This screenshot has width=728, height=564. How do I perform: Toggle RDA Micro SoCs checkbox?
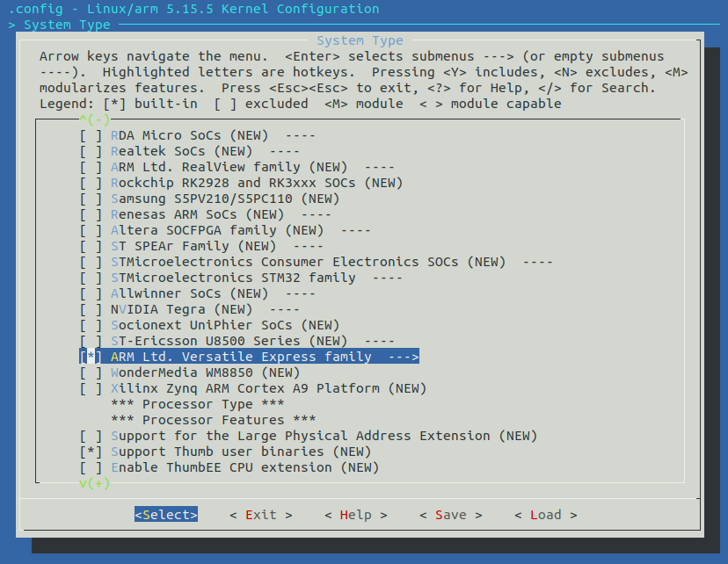click(x=91, y=135)
